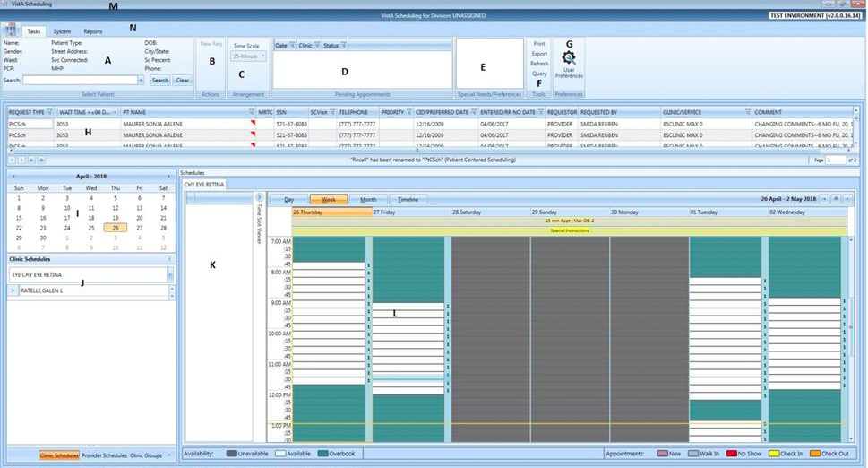Open User Preferences gear icon
This screenshot has width=868, height=468.
(x=568, y=59)
